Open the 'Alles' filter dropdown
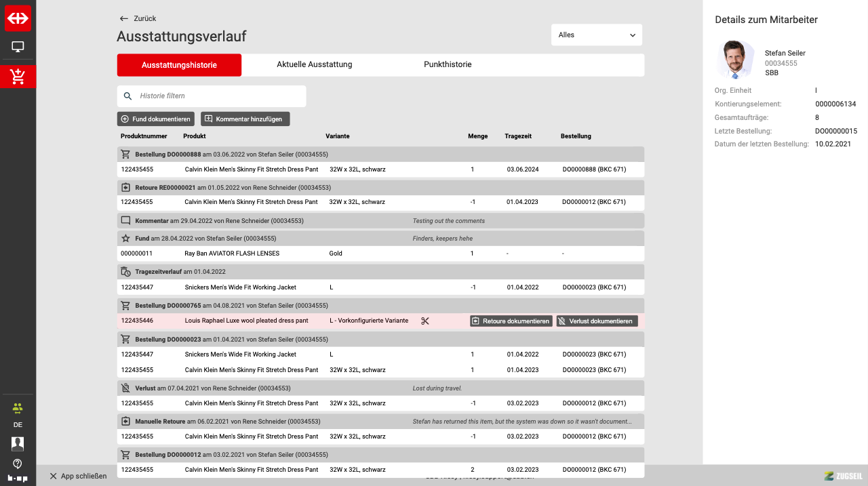The width and height of the screenshot is (868, 486). [x=596, y=35]
